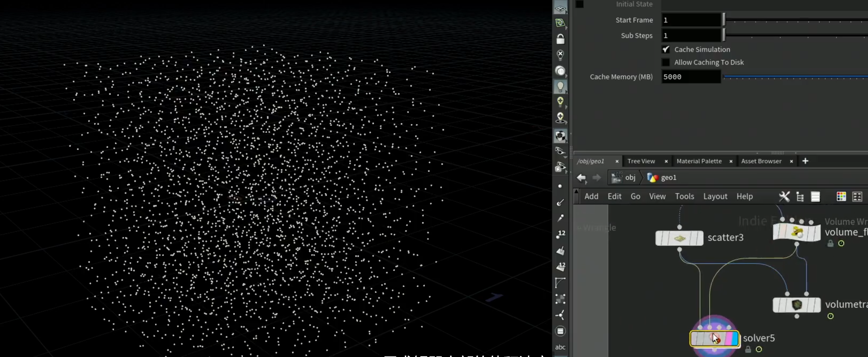The height and width of the screenshot is (357, 868).
Task: Click the Asset Browser tab
Action: click(761, 161)
